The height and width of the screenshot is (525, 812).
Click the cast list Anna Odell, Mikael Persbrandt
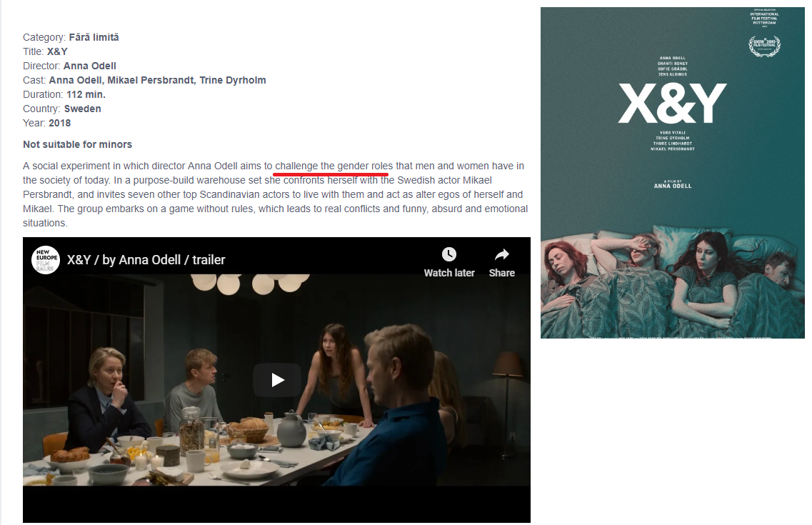tap(157, 80)
